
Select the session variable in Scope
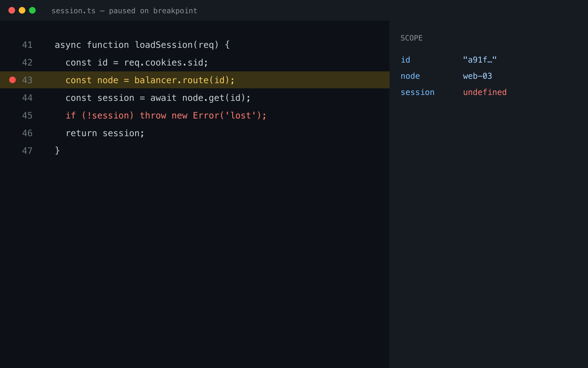(x=417, y=92)
